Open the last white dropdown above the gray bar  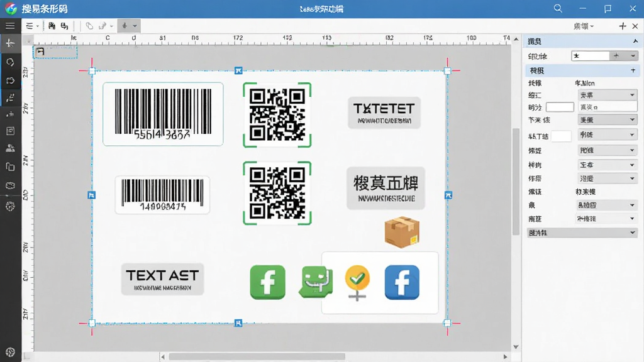pyautogui.click(x=608, y=219)
